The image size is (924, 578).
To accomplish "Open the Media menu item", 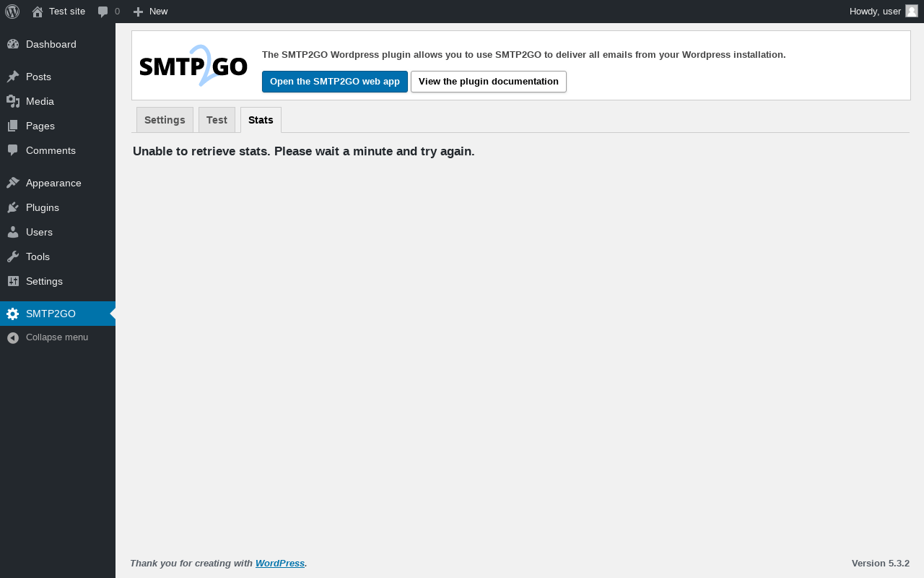I will click(x=58, y=101).
